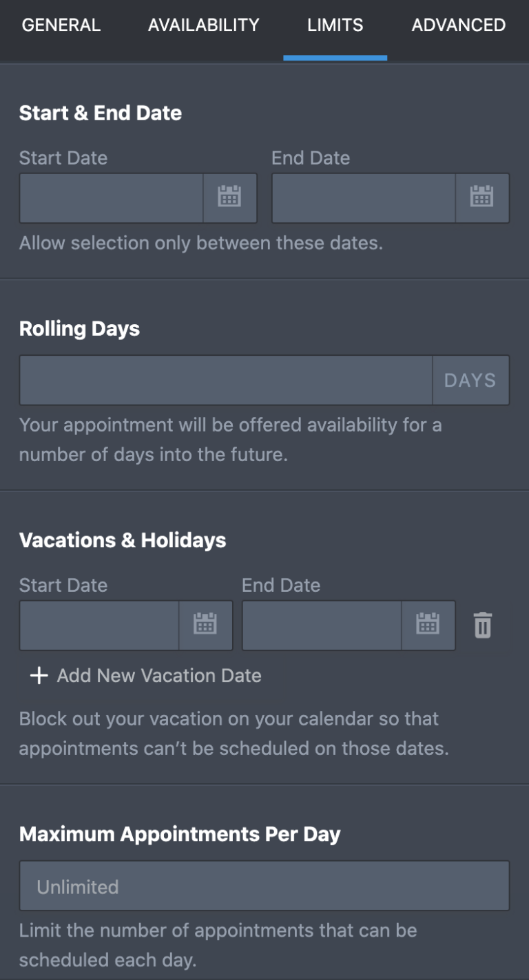Switch to the General tab
The image size is (529, 980).
61,25
